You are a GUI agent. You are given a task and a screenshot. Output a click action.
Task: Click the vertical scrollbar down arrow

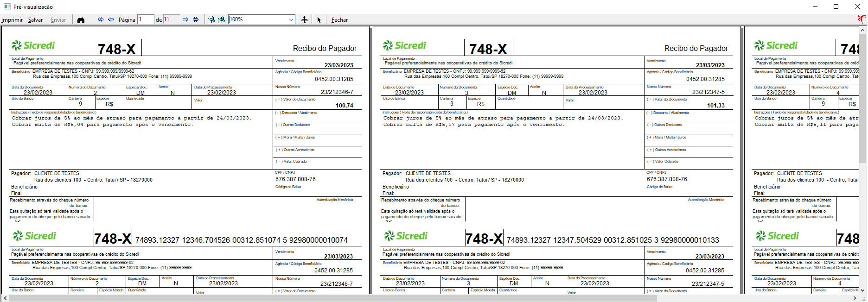pyautogui.click(x=863, y=290)
